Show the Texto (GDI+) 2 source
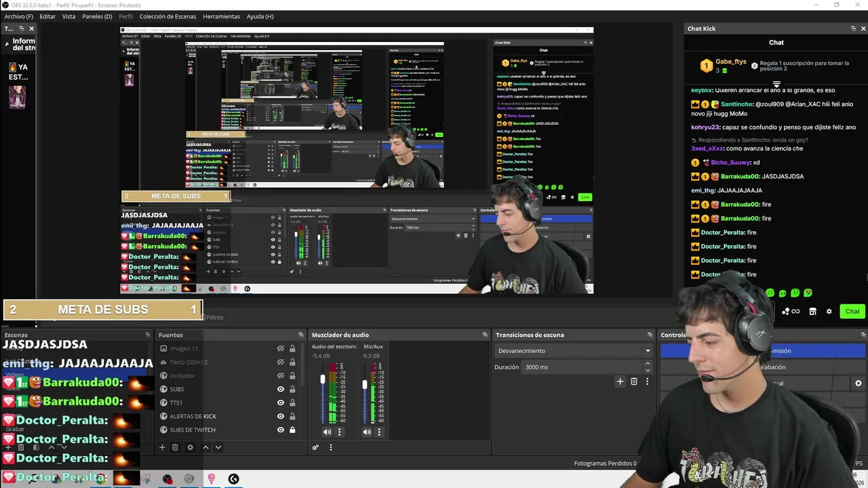The width and height of the screenshot is (868, 488). pos(280,362)
